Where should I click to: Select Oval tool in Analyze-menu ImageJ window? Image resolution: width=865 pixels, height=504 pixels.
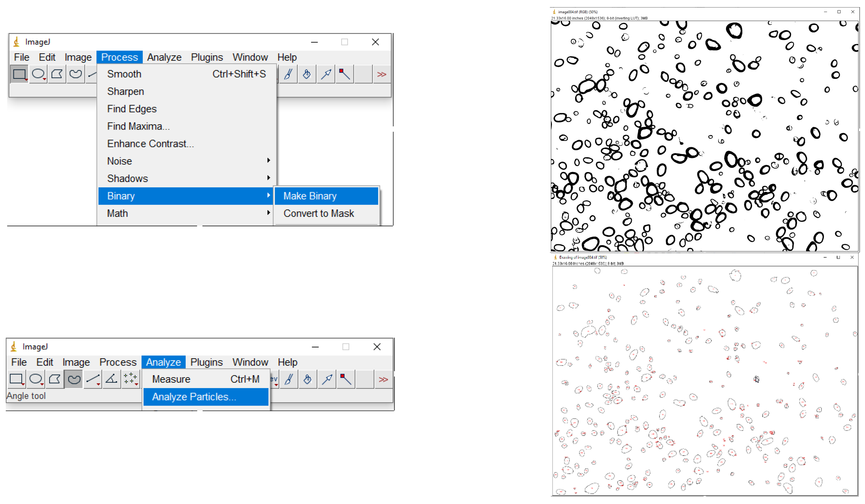36,379
